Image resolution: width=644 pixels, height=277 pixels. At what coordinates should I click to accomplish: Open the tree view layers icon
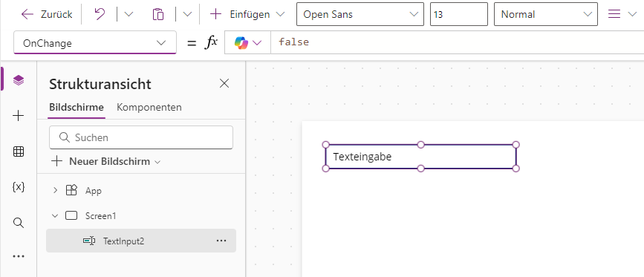click(x=19, y=80)
